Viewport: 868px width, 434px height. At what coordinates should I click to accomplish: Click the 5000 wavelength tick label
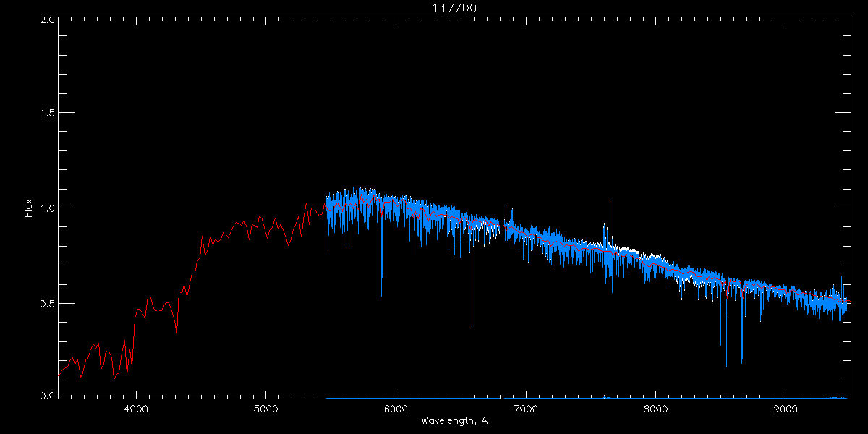point(266,409)
